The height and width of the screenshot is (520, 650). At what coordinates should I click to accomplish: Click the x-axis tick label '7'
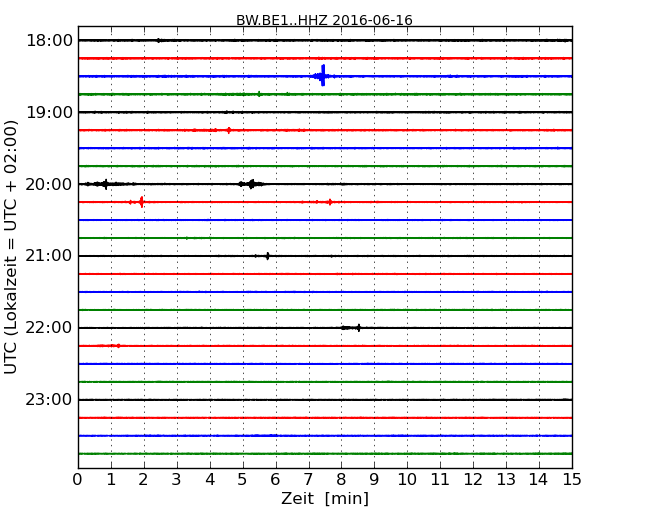click(308, 480)
